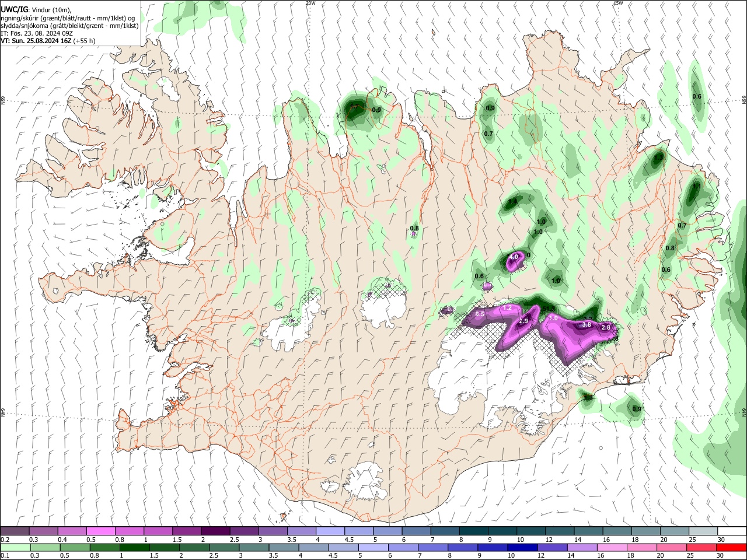Viewport: 747px width, 560px height.
Task: Click the palest green 0.1–0.3 rain legend swatch
Action: 15,547
